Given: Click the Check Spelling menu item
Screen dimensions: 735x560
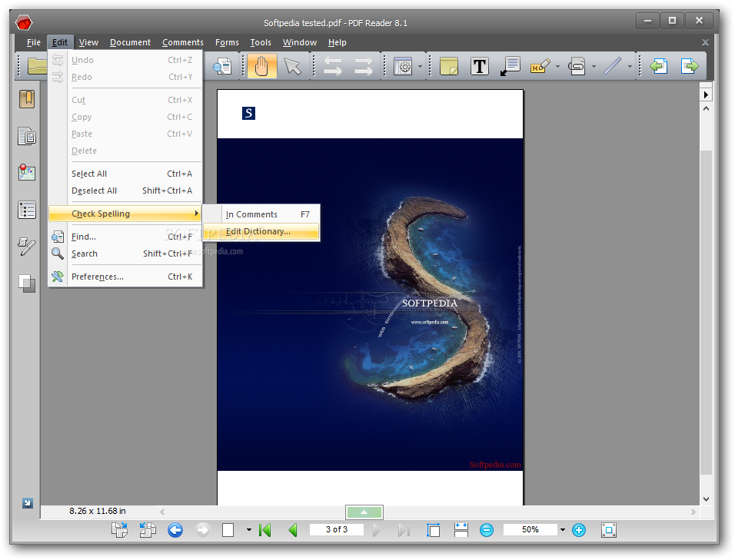Looking at the screenshot, I should pos(125,214).
